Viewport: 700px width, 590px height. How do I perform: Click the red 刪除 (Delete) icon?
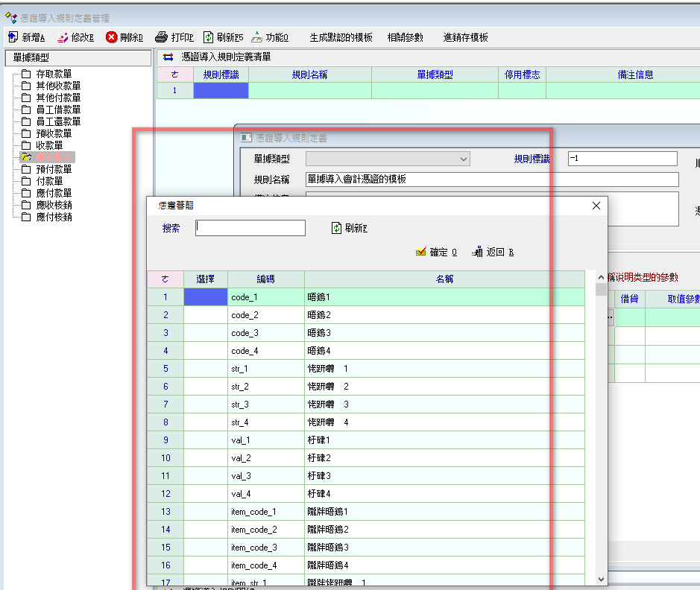click(112, 37)
